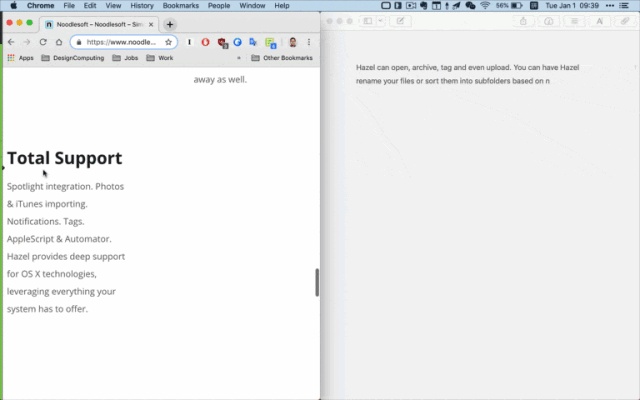This screenshot has width=640, height=400.
Task: Toggle the sidebar in the notes window
Action: point(368,21)
